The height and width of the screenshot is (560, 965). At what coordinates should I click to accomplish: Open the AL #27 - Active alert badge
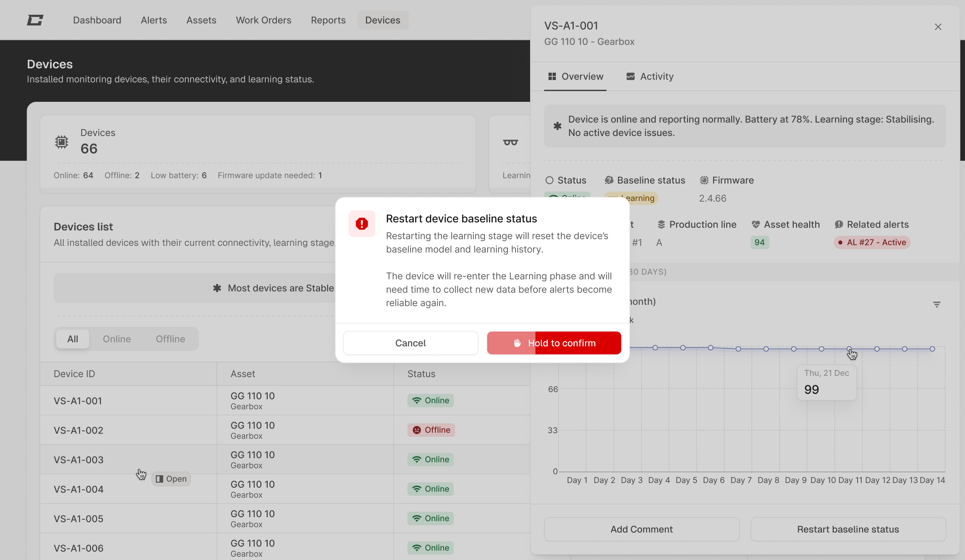[872, 242]
